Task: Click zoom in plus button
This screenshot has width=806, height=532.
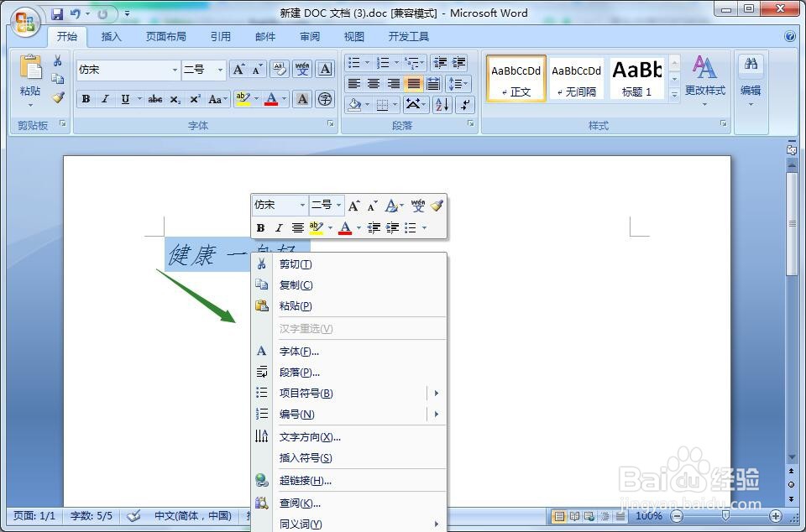Action: (x=775, y=516)
